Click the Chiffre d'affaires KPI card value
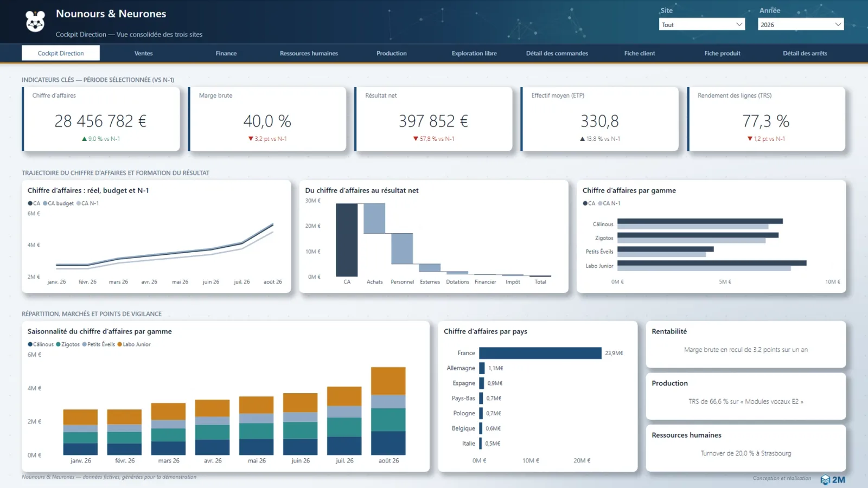The image size is (868, 488). (100, 121)
